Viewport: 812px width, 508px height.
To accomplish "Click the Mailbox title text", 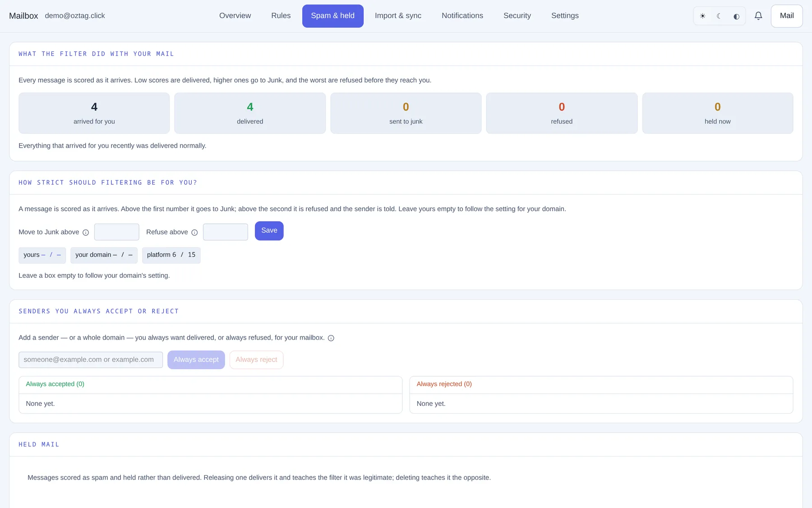I will [23, 16].
